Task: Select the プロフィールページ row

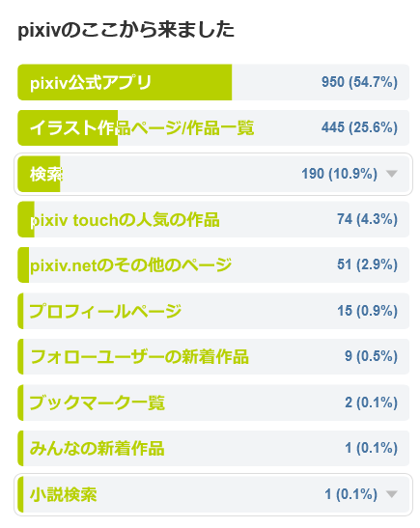Action: 213,311
